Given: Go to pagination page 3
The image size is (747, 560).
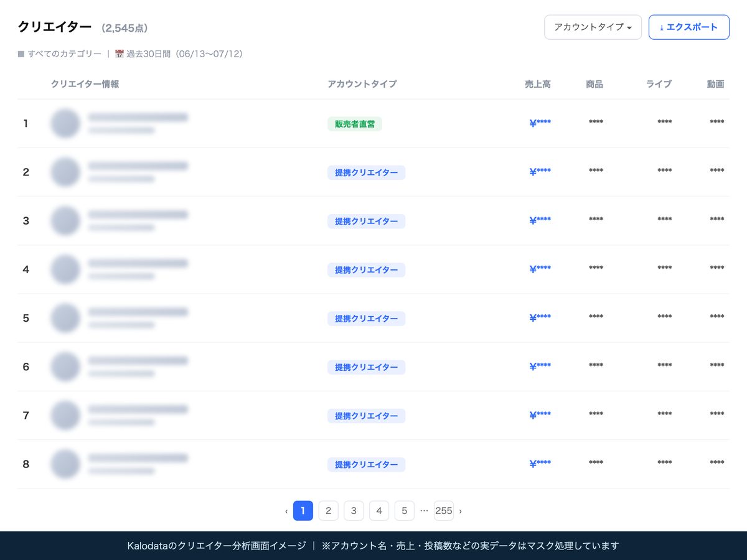Looking at the screenshot, I should 354,511.
